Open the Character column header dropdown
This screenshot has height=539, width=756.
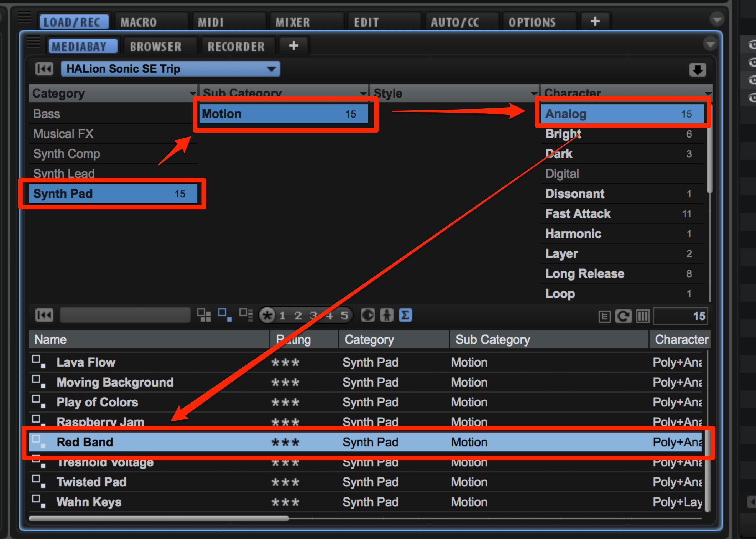click(x=708, y=94)
